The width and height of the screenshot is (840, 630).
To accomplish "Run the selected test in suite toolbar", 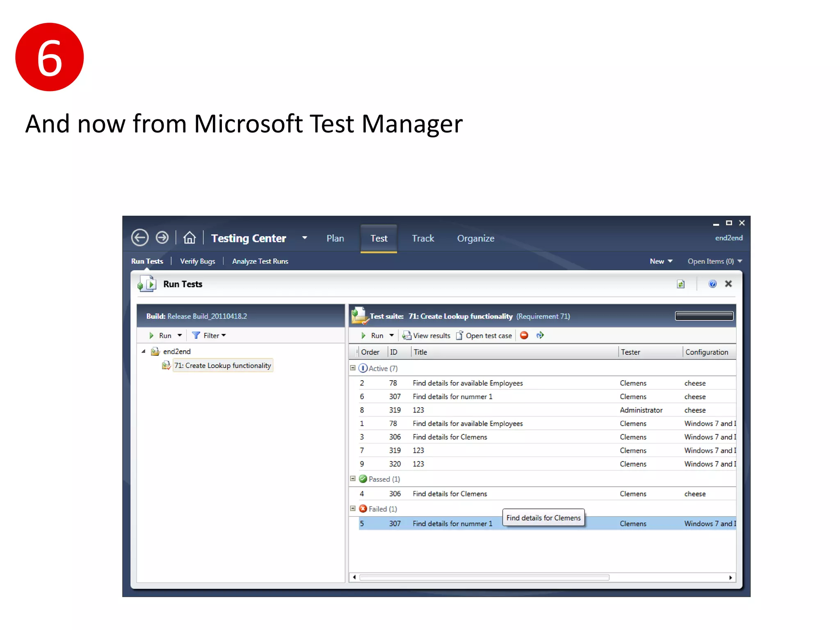I will pyautogui.click(x=373, y=336).
